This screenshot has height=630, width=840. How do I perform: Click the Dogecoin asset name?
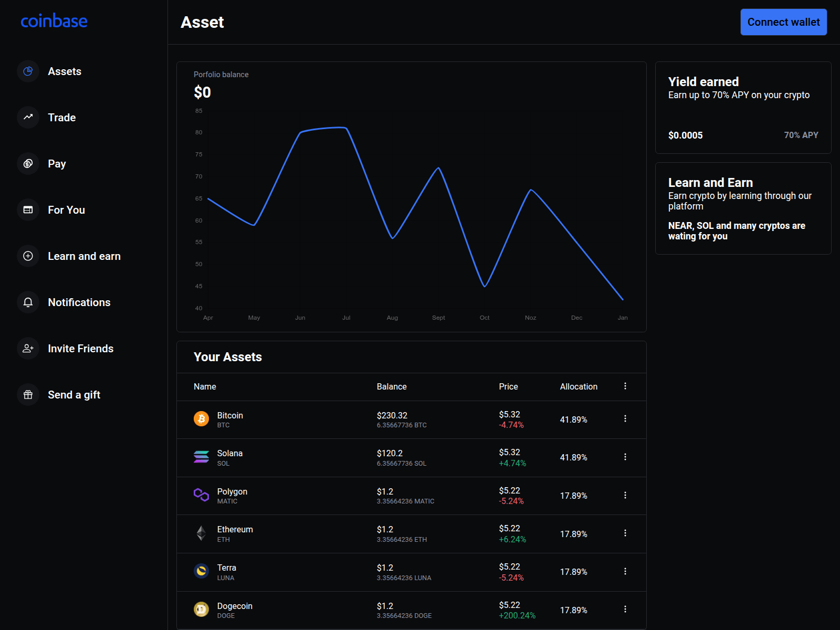click(235, 606)
